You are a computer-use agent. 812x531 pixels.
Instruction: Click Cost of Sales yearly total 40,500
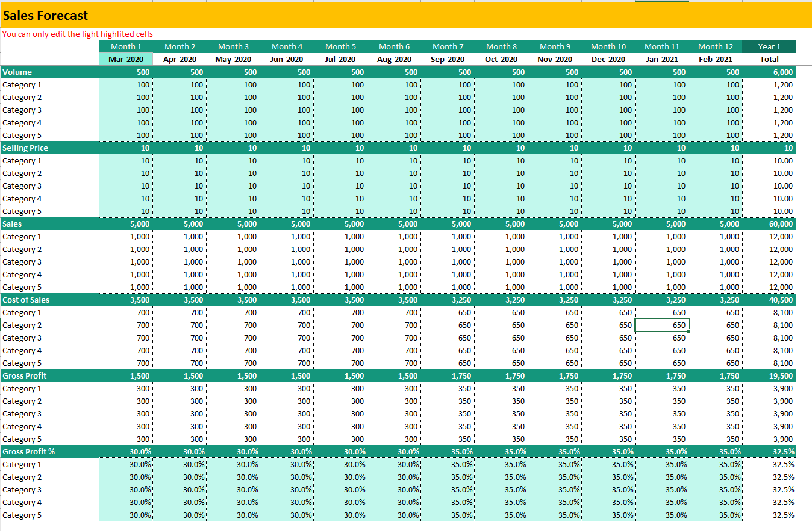pos(769,300)
